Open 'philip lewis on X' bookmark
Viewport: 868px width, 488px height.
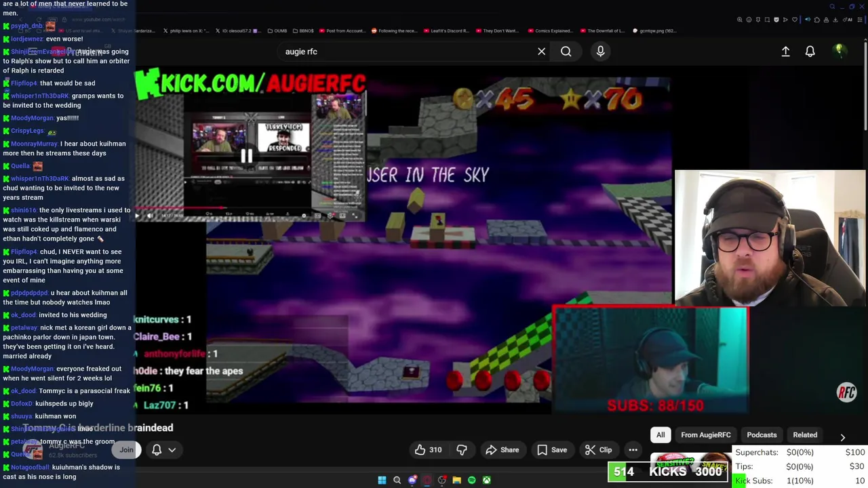tap(186, 30)
